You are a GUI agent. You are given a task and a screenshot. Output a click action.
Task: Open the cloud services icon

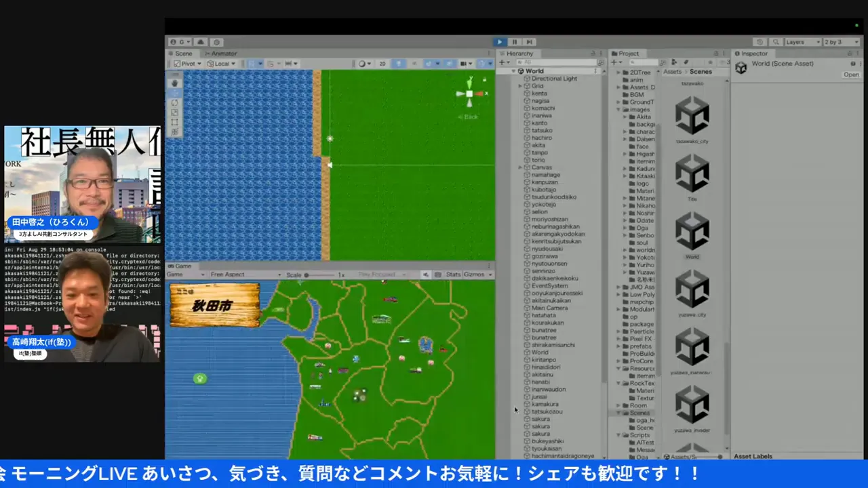click(x=201, y=42)
